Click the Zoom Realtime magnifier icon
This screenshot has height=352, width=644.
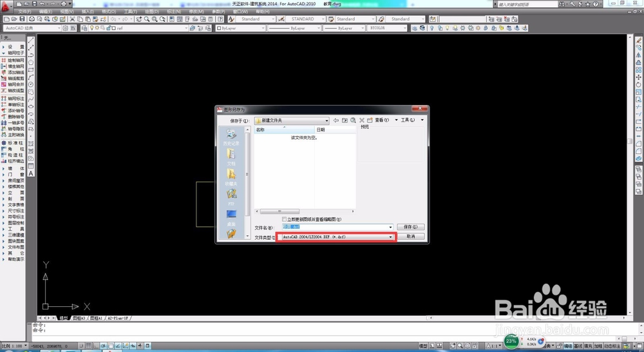147,19
